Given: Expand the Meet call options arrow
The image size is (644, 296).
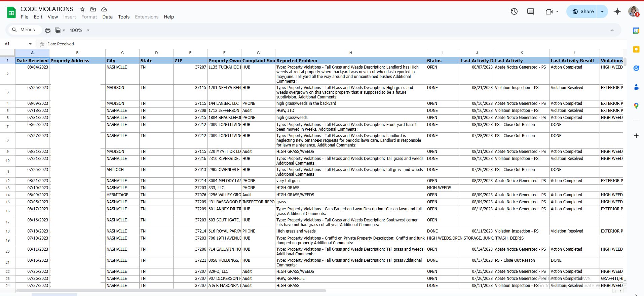Looking at the screenshot, I should click(x=557, y=11).
